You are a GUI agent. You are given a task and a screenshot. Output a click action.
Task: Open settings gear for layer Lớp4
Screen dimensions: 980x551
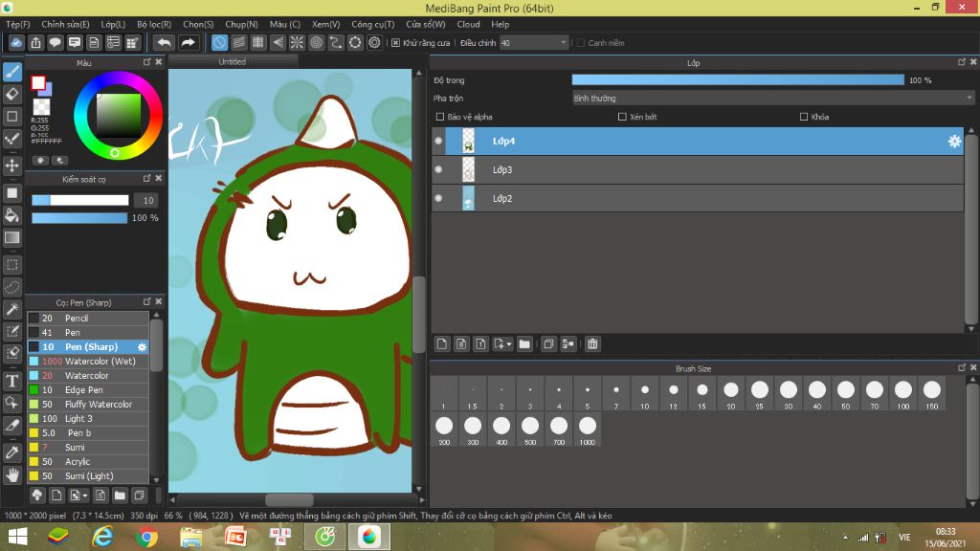click(x=954, y=142)
